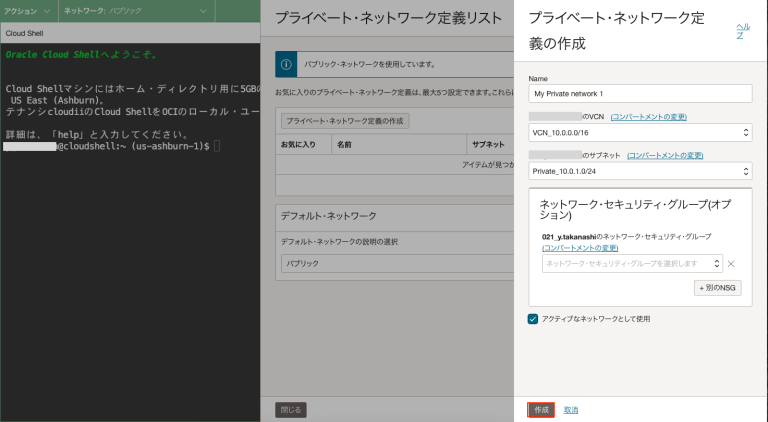The image size is (768, 422).
Task: Click 'プライベート・ネットワーク定義の作成' button in list
Action: click(345, 120)
